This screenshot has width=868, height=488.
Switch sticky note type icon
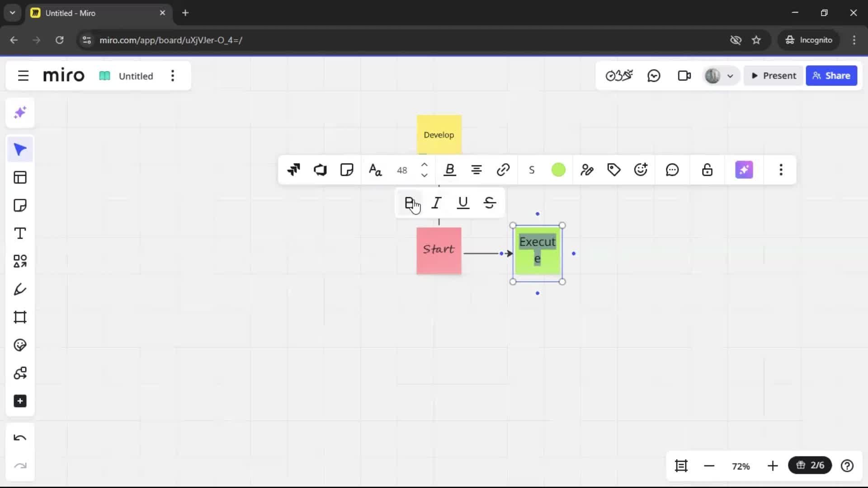pos(320,170)
